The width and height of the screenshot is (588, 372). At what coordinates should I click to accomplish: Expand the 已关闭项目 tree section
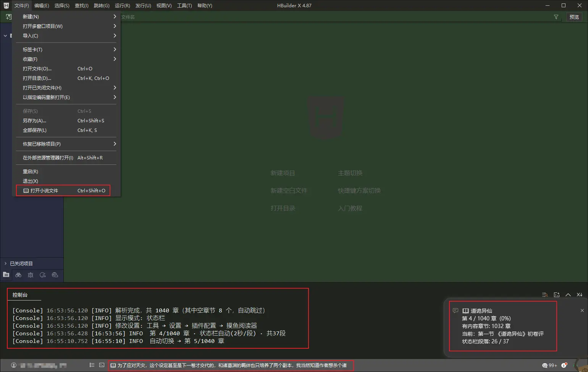[6, 263]
